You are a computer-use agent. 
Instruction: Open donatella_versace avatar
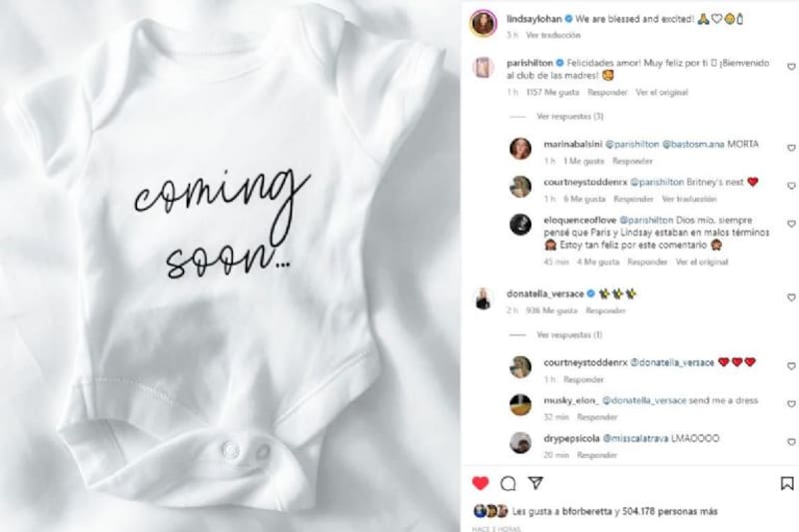point(483,298)
